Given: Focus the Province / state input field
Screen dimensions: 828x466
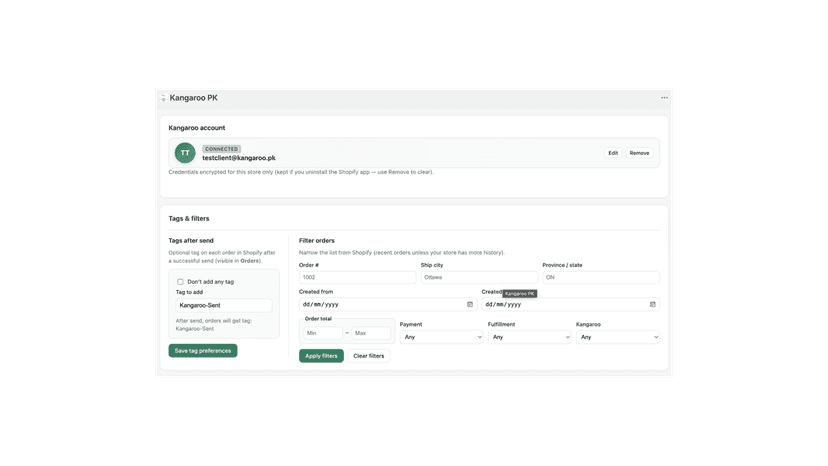Looking at the screenshot, I should pyautogui.click(x=601, y=277).
